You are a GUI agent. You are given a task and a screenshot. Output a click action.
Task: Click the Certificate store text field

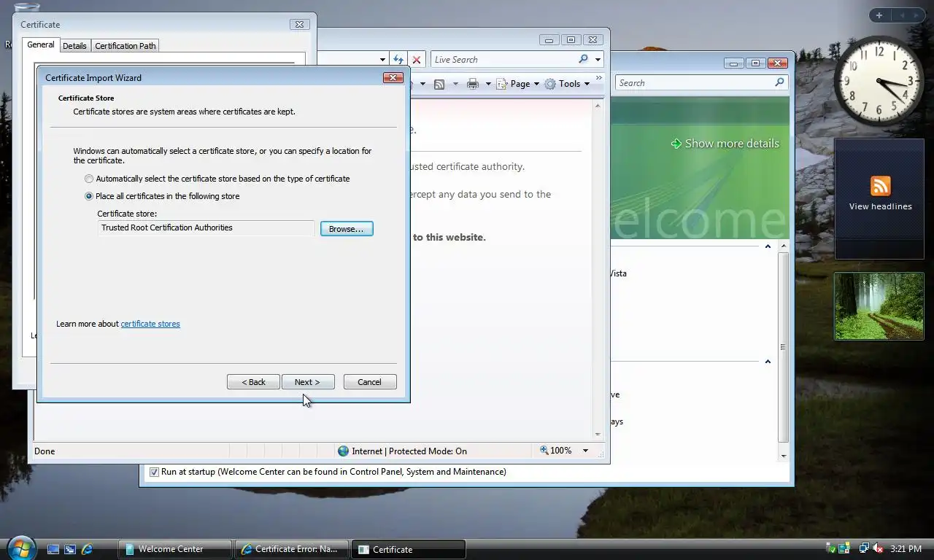coord(207,228)
